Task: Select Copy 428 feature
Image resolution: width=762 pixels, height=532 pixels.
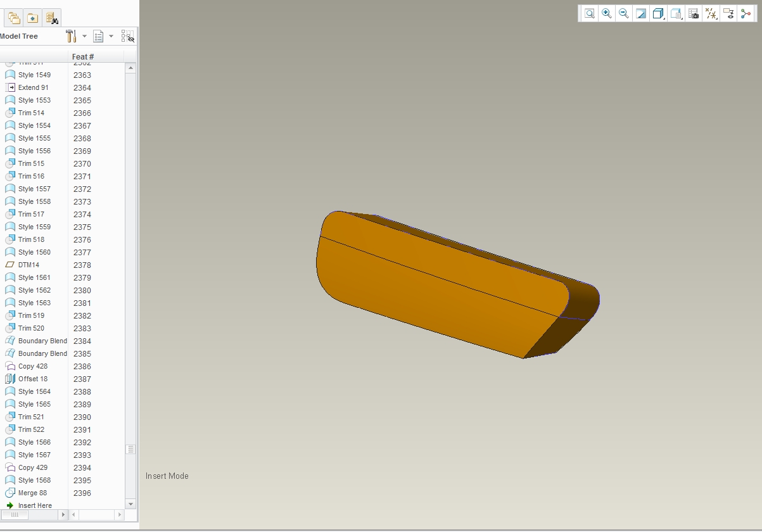Action: (x=33, y=366)
